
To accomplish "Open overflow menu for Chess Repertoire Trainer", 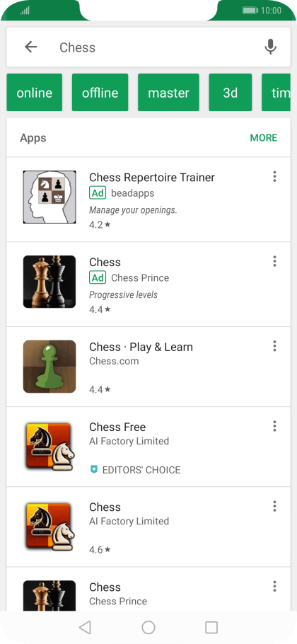I will [x=274, y=177].
